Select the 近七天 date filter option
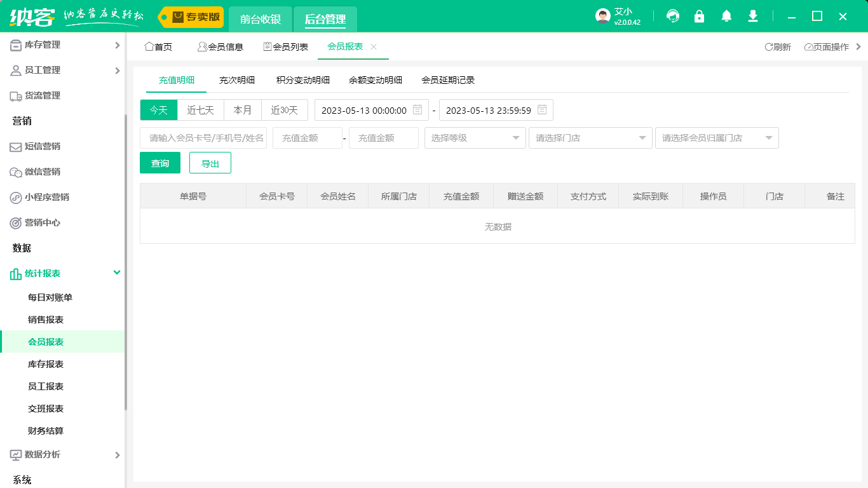 point(200,109)
